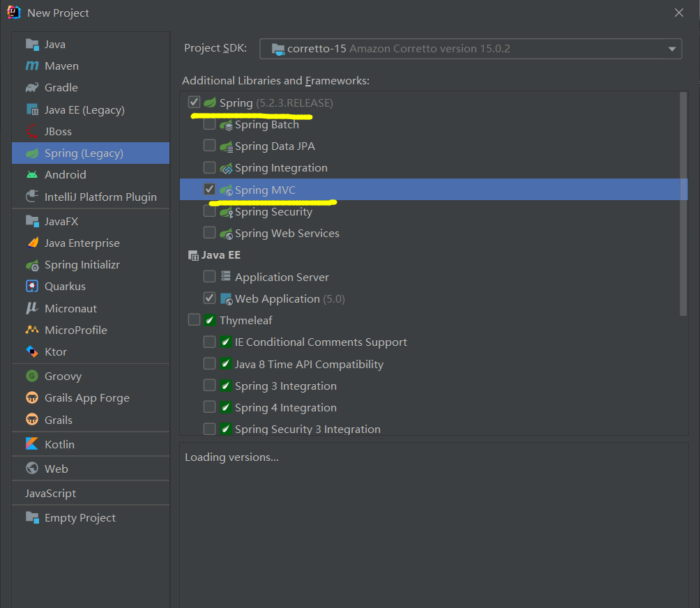
Task: Enable the Spring Integration checkbox
Action: [209, 167]
